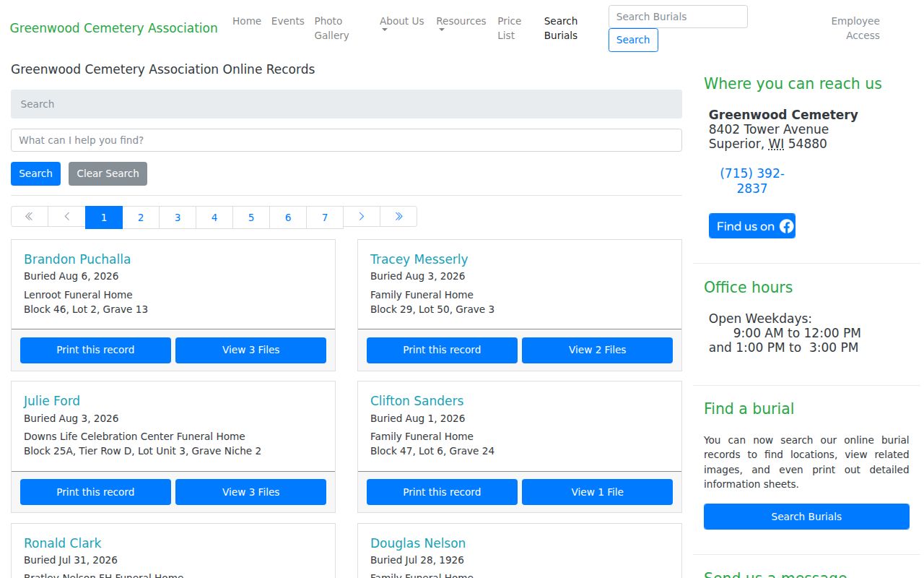Focus the Search Burials navbar input
The image size is (924, 578).
click(x=678, y=17)
